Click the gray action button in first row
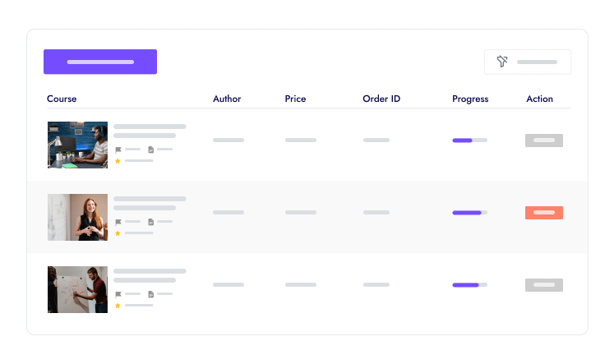The height and width of the screenshot is (364, 614). pyautogui.click(x=543, y=141)
